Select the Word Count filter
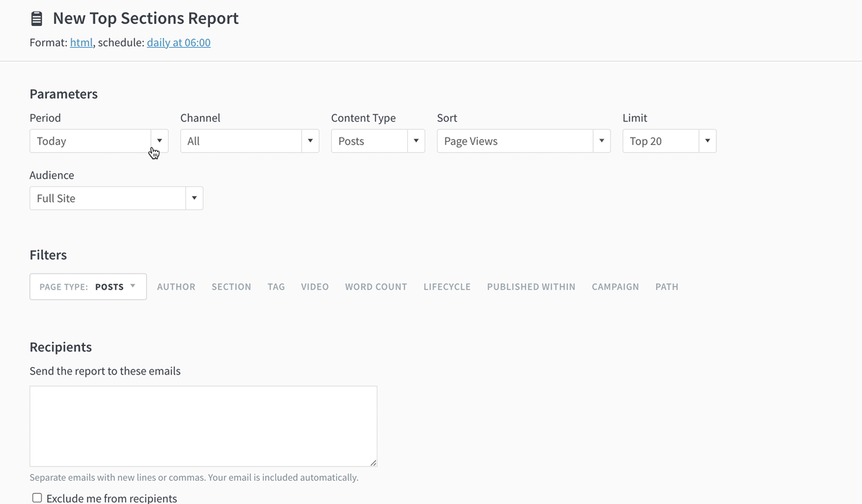Image resolution: width=862 pixels, height=504 pixels. tap(376, 287)
